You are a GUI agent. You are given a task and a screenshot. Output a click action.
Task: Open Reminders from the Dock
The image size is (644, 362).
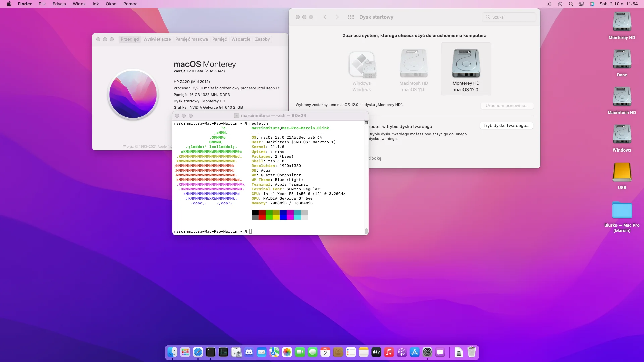(351, 352)
